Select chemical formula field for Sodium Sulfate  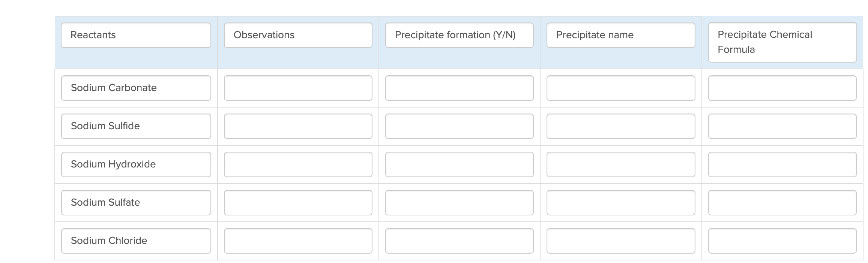tap(782, 203)
